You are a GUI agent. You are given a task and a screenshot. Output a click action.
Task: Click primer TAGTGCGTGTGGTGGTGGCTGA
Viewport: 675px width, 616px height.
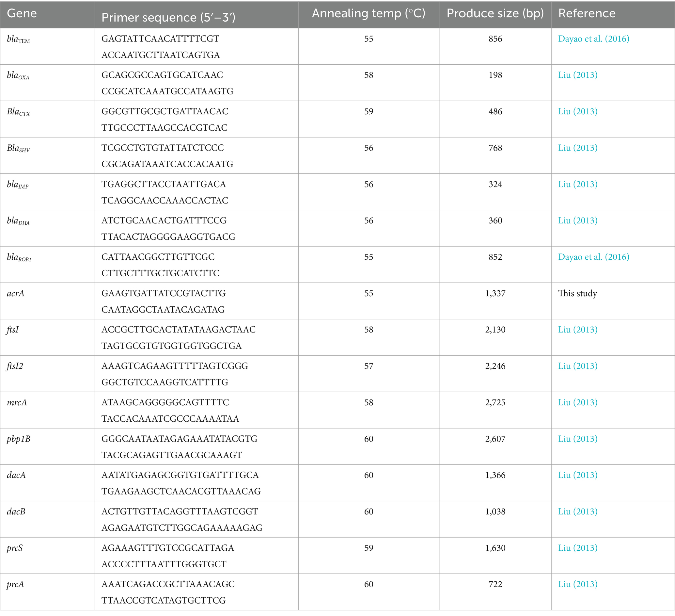pyautogui.click(x=171, y=346)
